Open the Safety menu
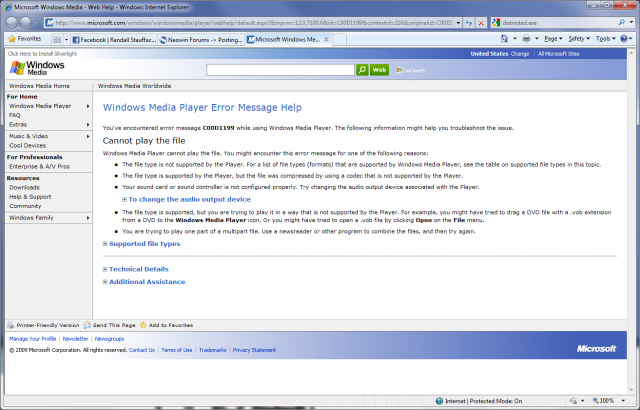Screen dimensions: 640x410 [x=579, y=39]
